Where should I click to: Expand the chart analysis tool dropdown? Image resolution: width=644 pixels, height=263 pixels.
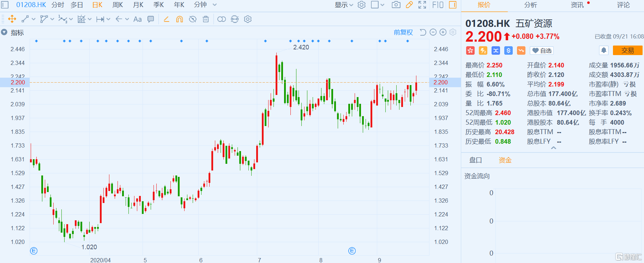(x=90, y=19)
